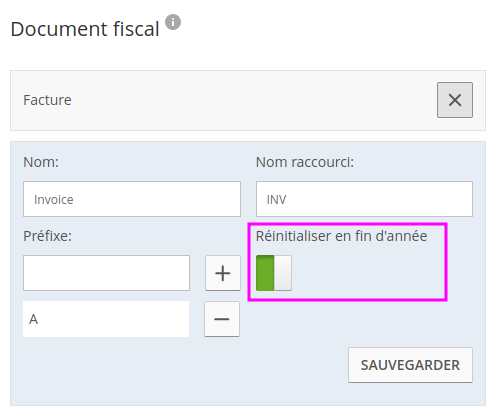Click the Facture title text
Image resolution: width=500 pixels, height=407 pixels.
[x=47, y=100]
